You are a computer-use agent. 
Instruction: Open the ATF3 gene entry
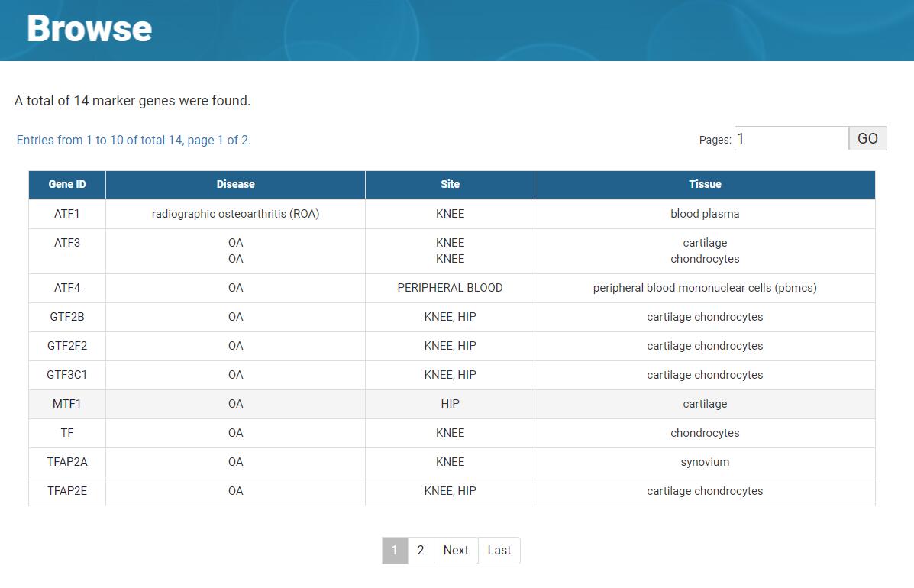tap(67, 243)
